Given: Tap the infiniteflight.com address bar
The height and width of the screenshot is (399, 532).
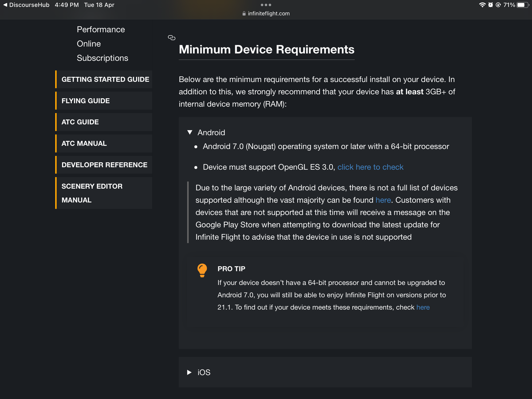Looking at the screenshot, I should point(268,14).
